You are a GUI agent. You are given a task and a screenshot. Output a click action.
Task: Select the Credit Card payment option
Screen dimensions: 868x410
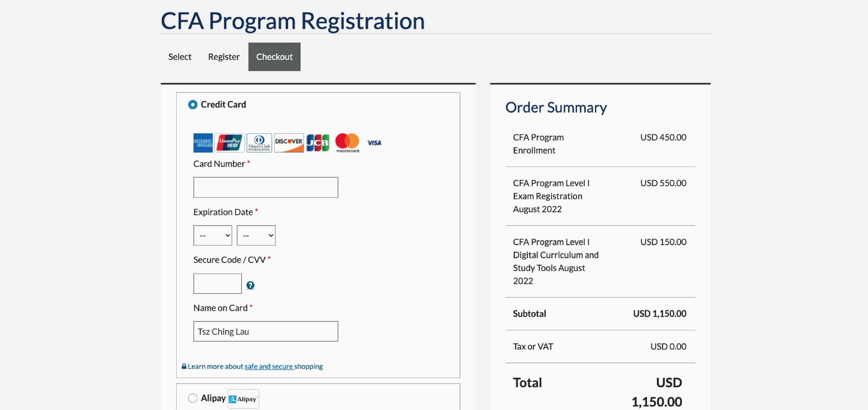(x=193, y=104)
